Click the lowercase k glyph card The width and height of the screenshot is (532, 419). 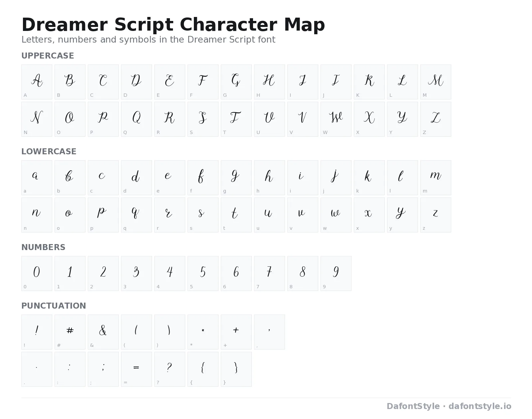tap(369, 178)
